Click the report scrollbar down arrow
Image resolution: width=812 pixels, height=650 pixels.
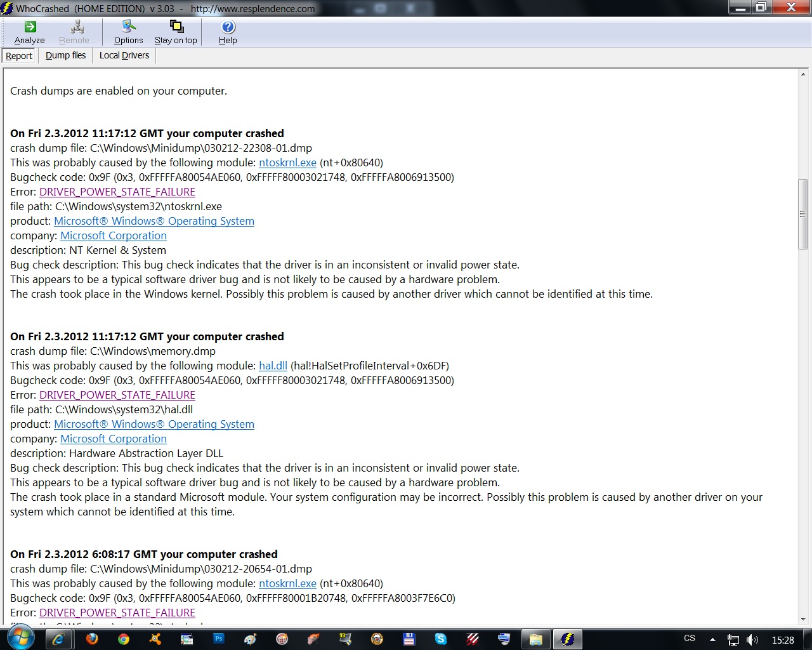click(802, 619)
